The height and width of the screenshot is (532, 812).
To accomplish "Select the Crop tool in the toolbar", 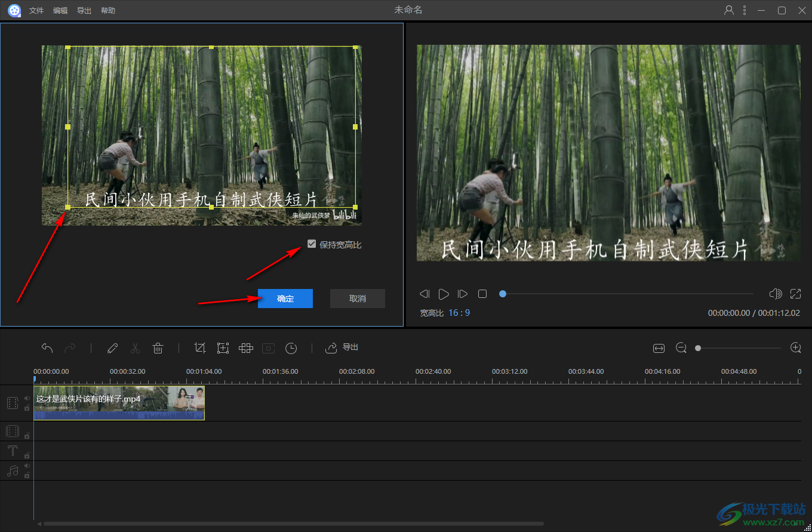I will tap(200, 348).
